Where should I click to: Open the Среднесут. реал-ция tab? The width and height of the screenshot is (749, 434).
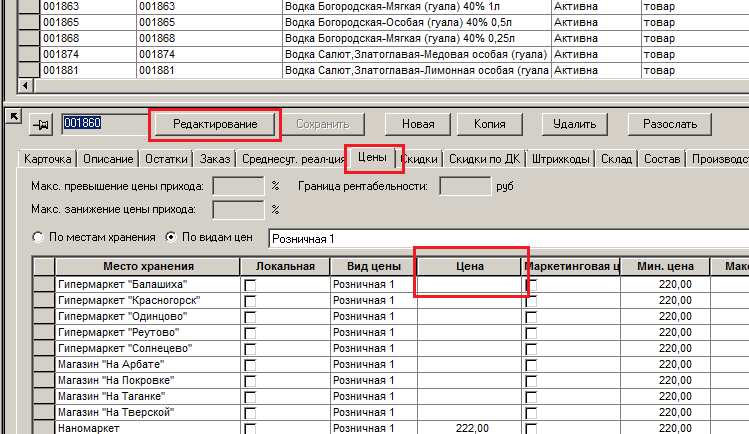point(292,159)
